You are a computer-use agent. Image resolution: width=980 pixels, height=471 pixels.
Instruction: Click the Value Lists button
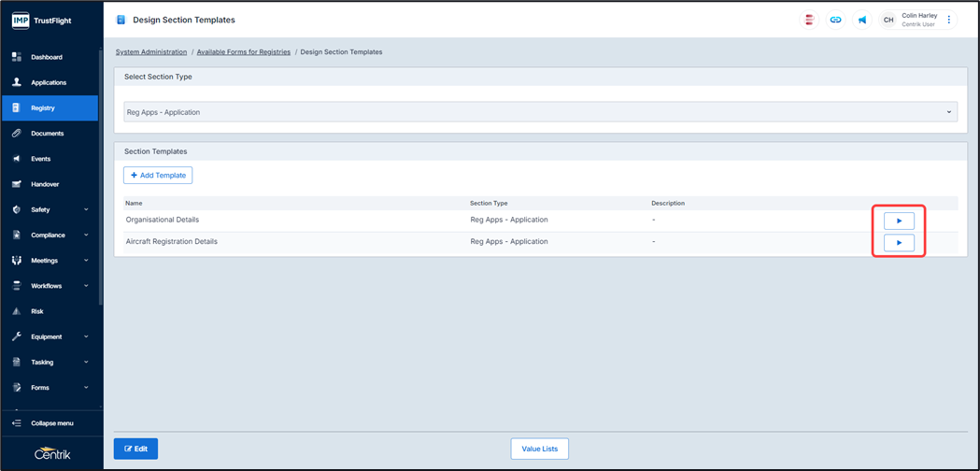[539, 449]
